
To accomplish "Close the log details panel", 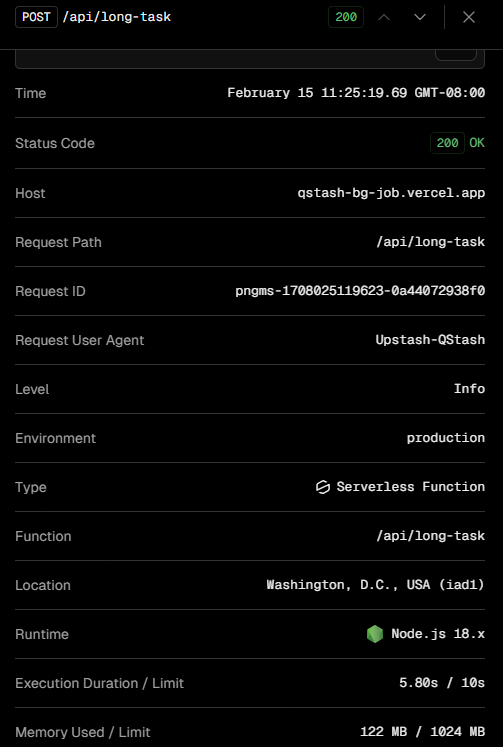I will [469, 17].
